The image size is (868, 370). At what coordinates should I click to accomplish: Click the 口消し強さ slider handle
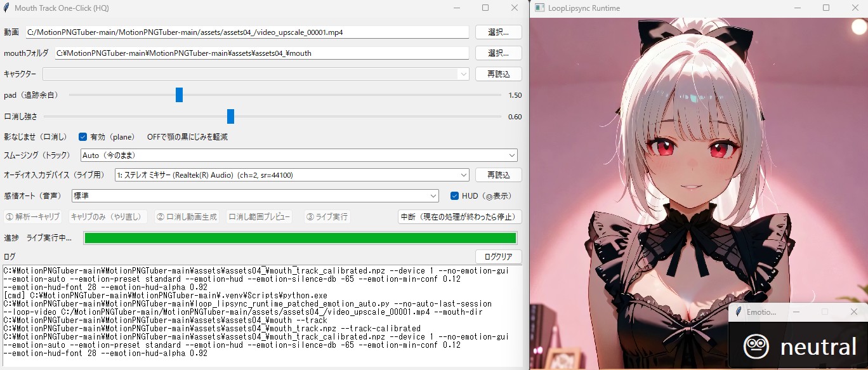(230, 117)
